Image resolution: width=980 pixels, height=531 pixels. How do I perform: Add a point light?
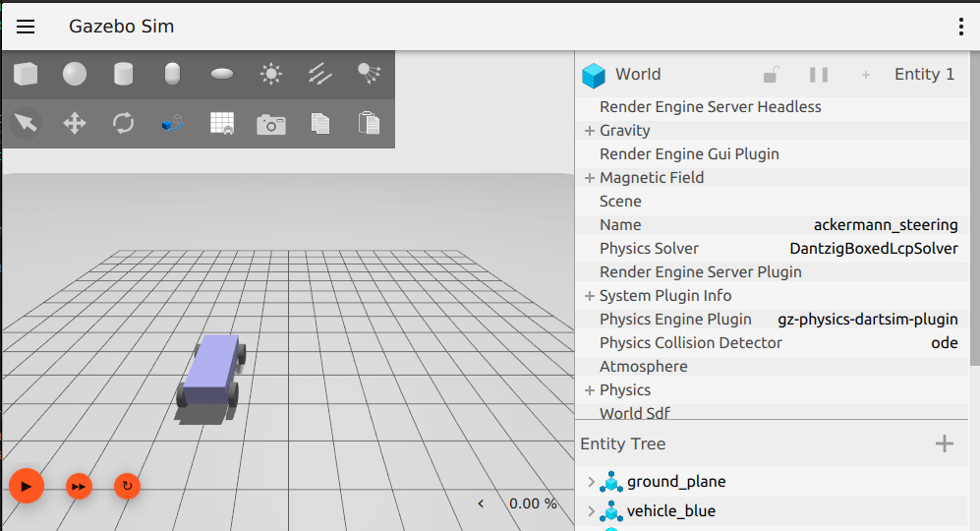[270, 74]
